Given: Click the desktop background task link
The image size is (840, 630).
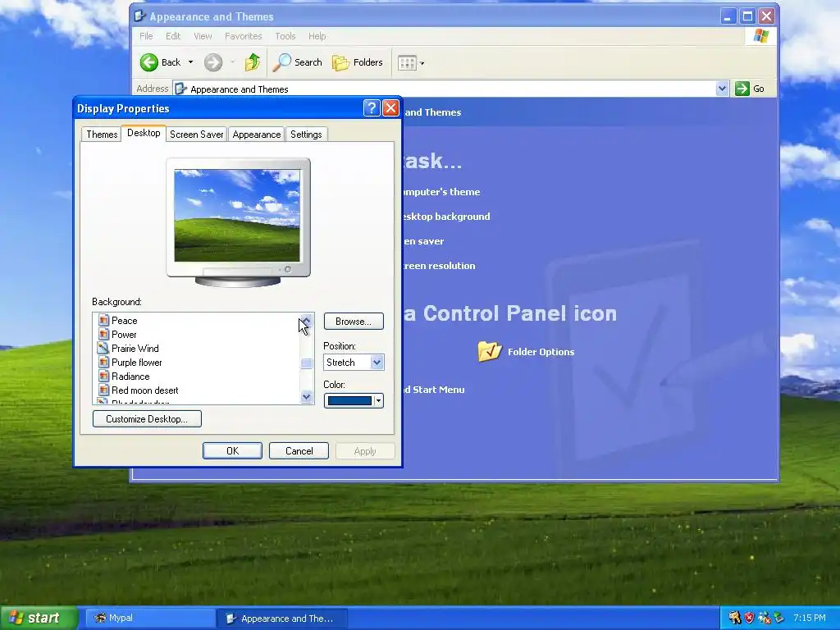Looking at the screenshot, I should 446,217.
